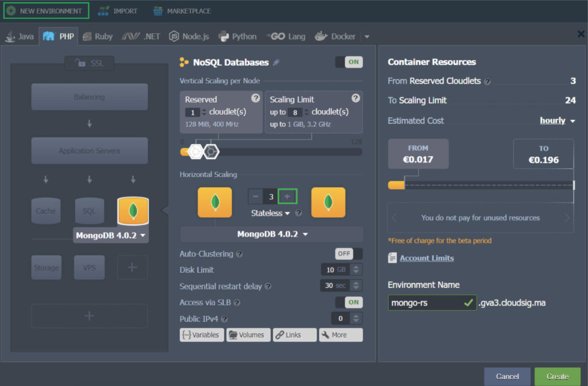The width and height of the screenshot is (588, 386).
Task: Open the Import option
Action: (117, 11)
